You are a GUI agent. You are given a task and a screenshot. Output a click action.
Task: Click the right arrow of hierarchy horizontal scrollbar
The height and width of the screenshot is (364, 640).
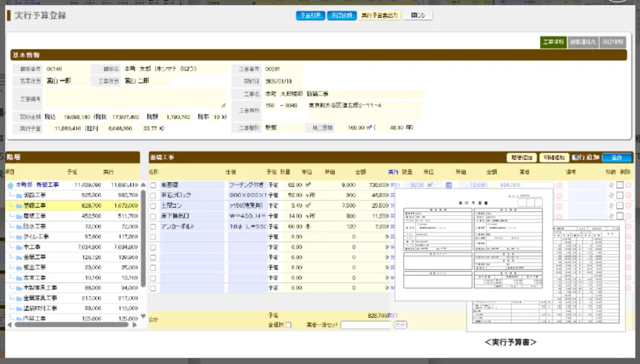(134, 325)
